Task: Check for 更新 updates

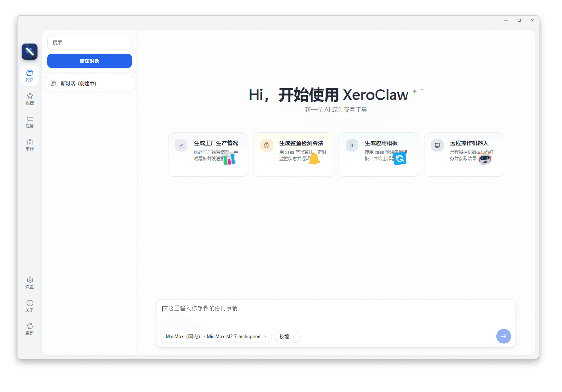Action: click(30, 329)
